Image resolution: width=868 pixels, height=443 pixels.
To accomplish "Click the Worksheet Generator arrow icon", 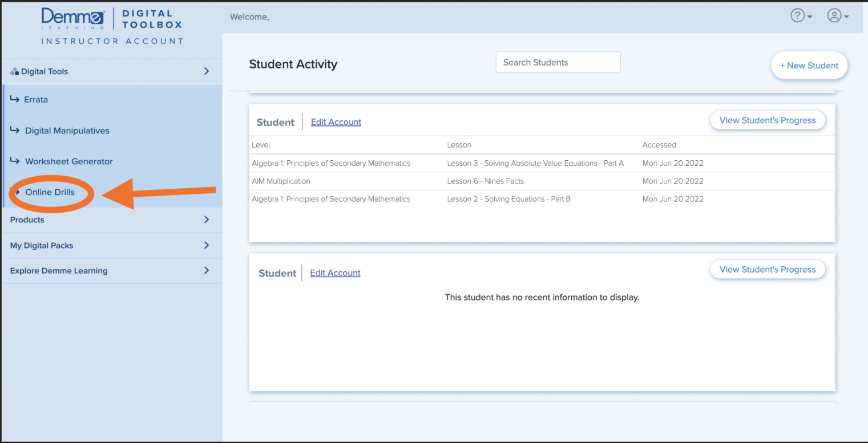I will click(14, 161).
